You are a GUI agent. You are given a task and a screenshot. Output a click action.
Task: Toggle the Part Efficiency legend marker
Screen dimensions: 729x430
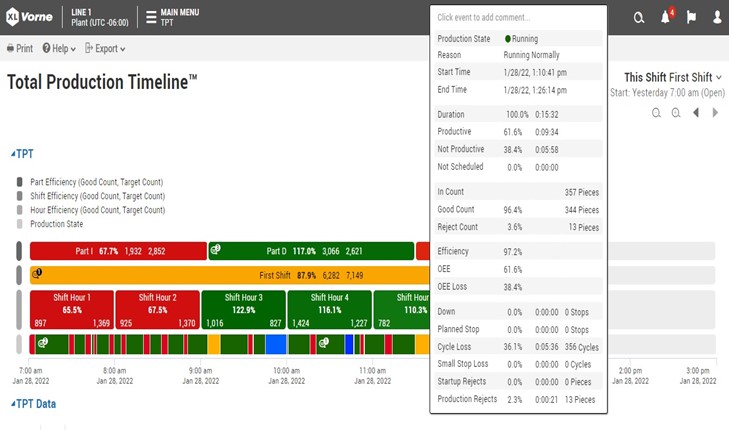coord(20,182)
